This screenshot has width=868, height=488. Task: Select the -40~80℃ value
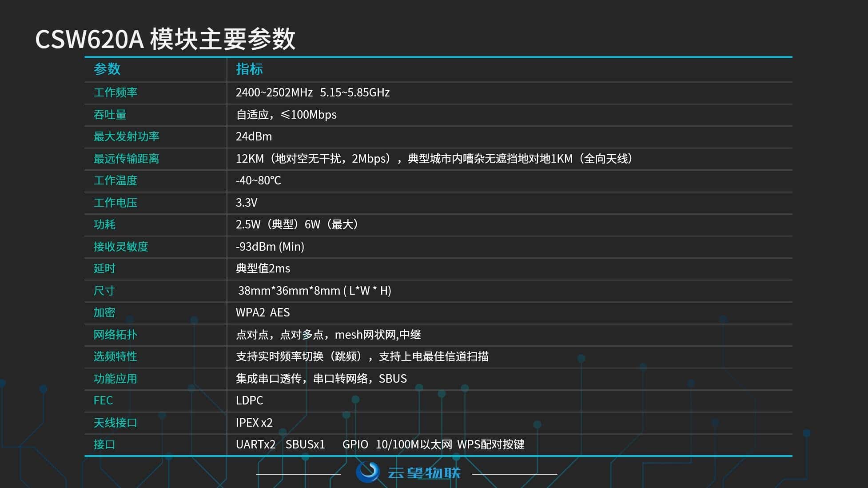259,180
